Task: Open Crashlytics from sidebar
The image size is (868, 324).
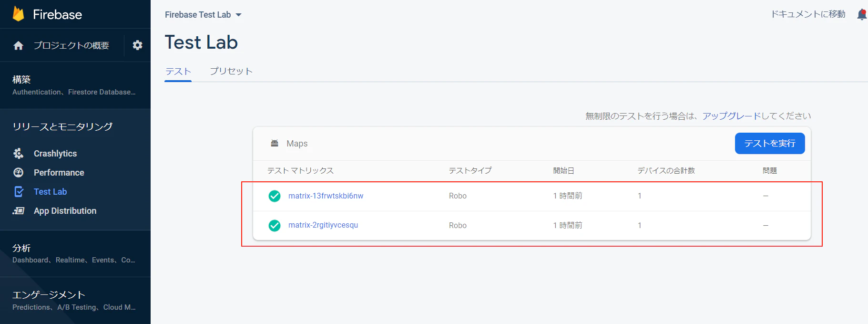Action: (55, 153)
